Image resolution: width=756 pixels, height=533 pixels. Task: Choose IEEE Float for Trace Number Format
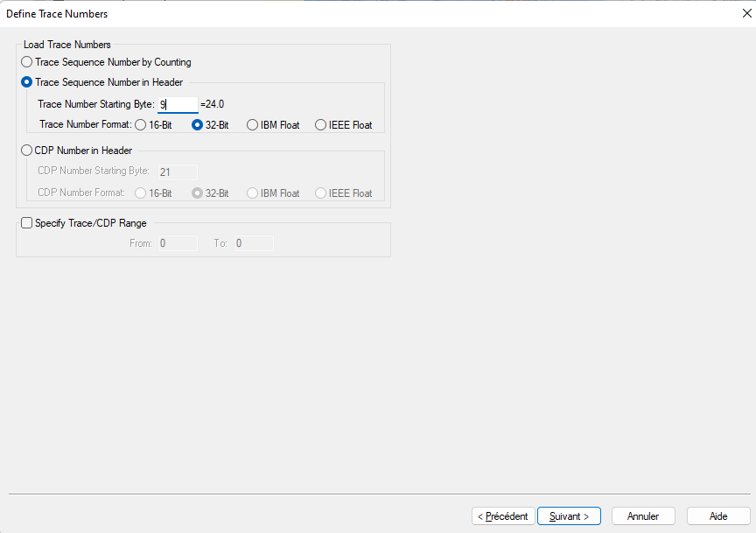(321, 125)
